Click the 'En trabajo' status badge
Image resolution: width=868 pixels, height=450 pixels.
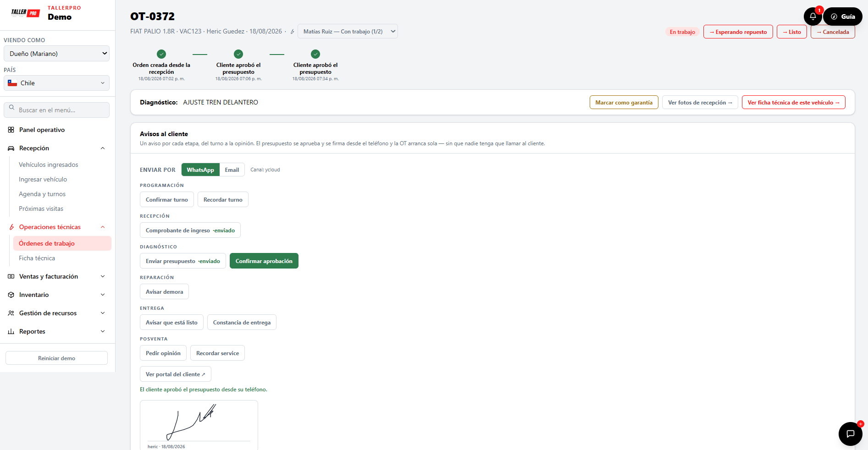[x=682, y=32]
